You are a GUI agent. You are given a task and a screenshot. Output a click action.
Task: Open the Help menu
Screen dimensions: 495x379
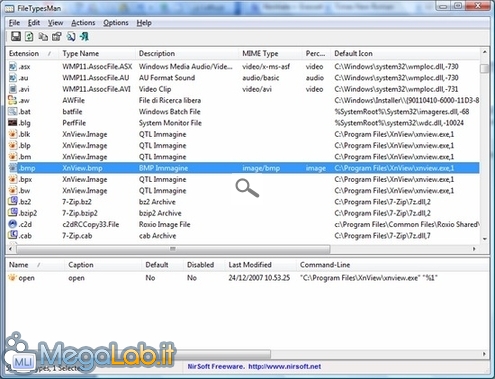(144, 23)
